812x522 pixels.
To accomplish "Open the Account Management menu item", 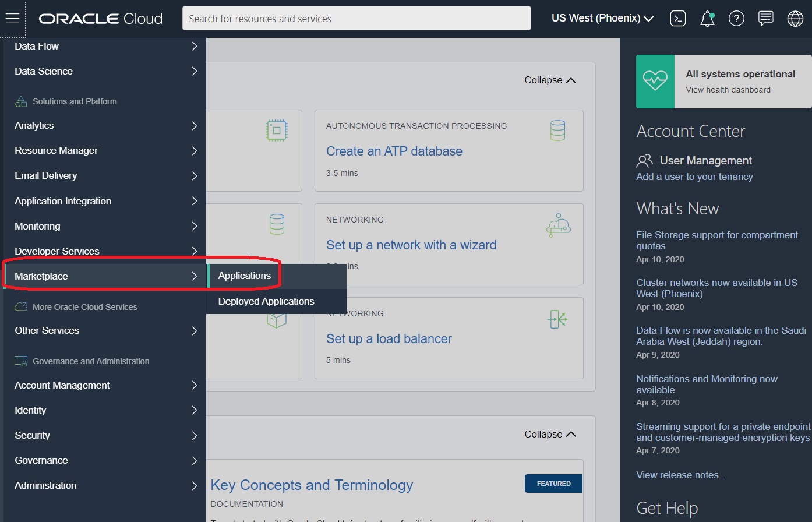I will coord(105,385).
